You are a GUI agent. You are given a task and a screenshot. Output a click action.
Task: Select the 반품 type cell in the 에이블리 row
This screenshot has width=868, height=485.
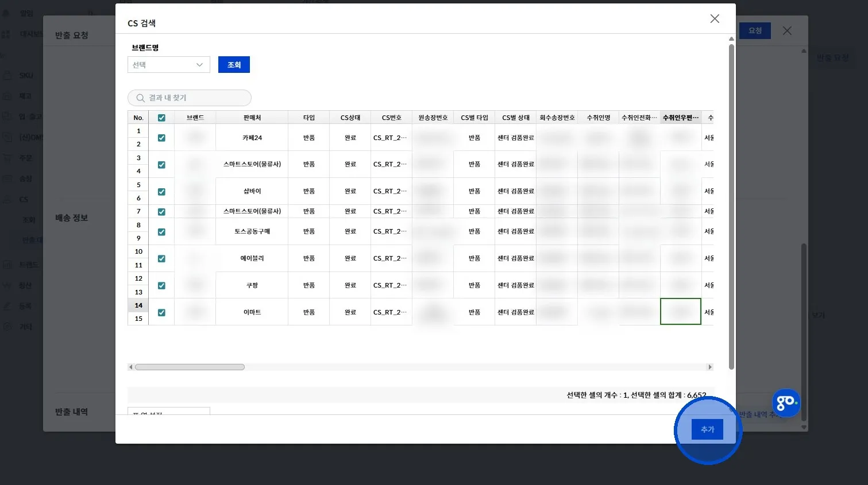click(309, 258)
